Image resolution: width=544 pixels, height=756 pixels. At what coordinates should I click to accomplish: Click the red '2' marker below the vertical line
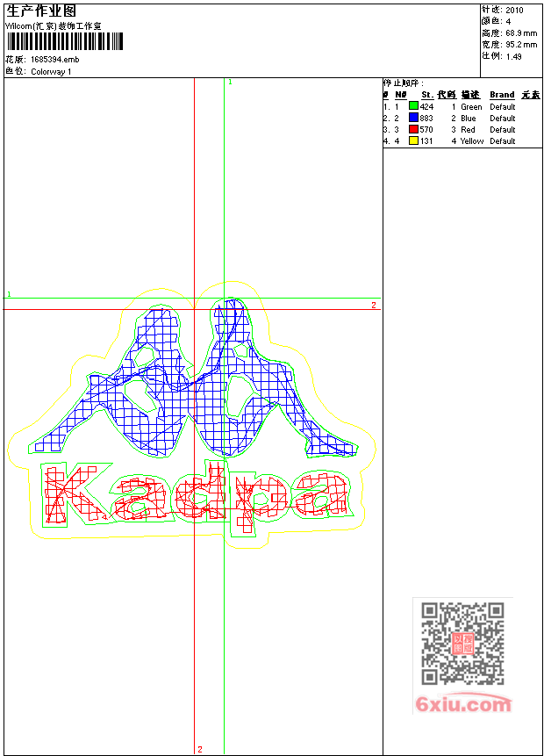pos(200,749)
